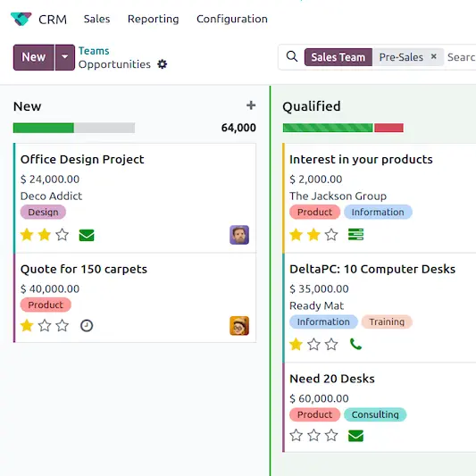Go back to the Teams breadcrumb link
The height and width of the screenshot is (476, 476).
(94, 51)
